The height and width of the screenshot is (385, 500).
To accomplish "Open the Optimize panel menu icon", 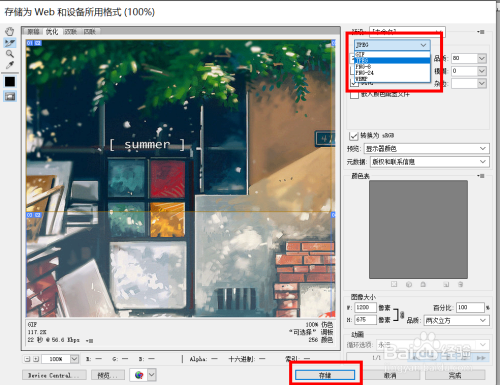I will (x=481, y=32).
